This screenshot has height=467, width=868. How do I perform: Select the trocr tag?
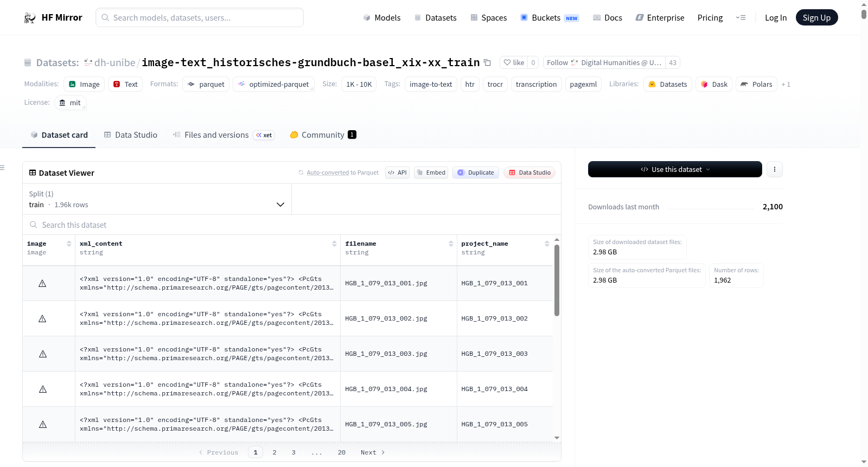[495, 84]
